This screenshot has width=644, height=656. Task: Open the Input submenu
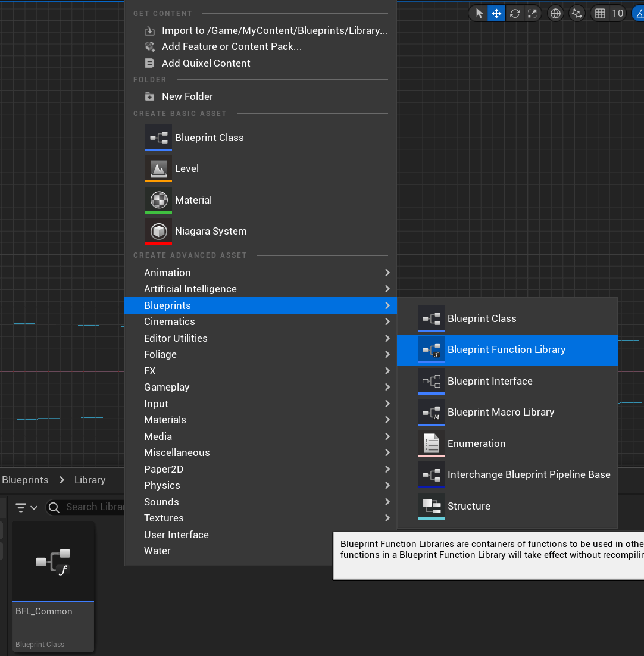261,404
